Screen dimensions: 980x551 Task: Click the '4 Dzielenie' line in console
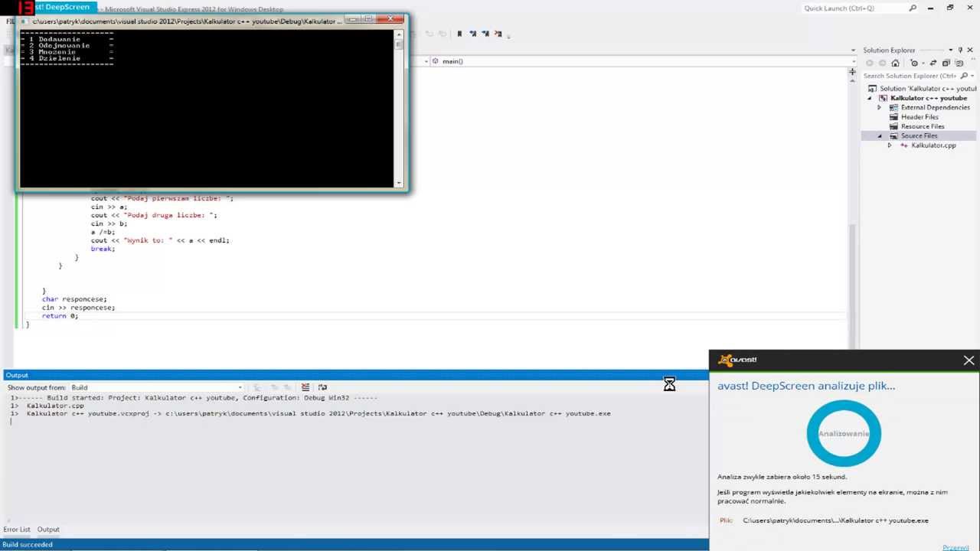[54, 58]
